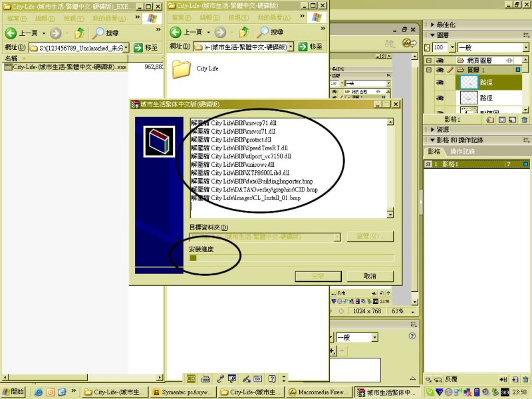Collapse Layer 1 (圖層 1) minus box

pos(429,70)
